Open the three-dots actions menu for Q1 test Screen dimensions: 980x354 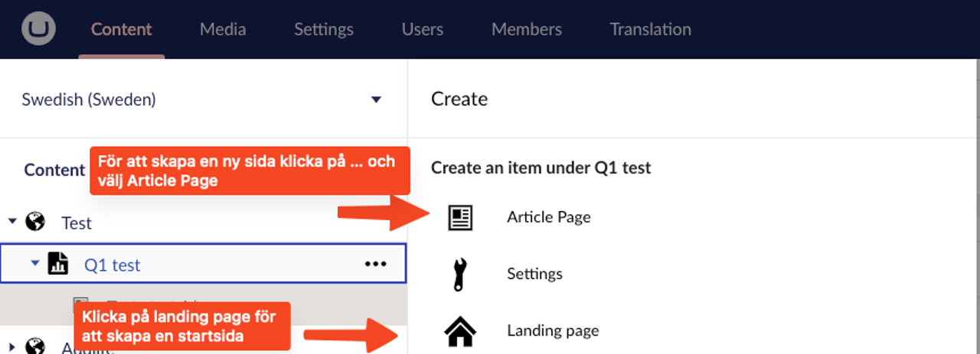375,264
